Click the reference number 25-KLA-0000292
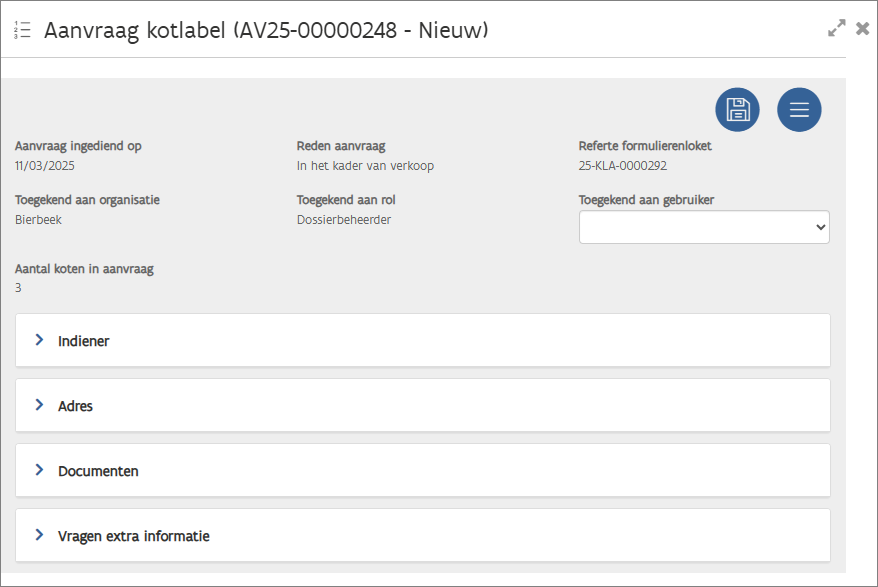This screenshot has width=878, height=587. (x=622, y=166)
